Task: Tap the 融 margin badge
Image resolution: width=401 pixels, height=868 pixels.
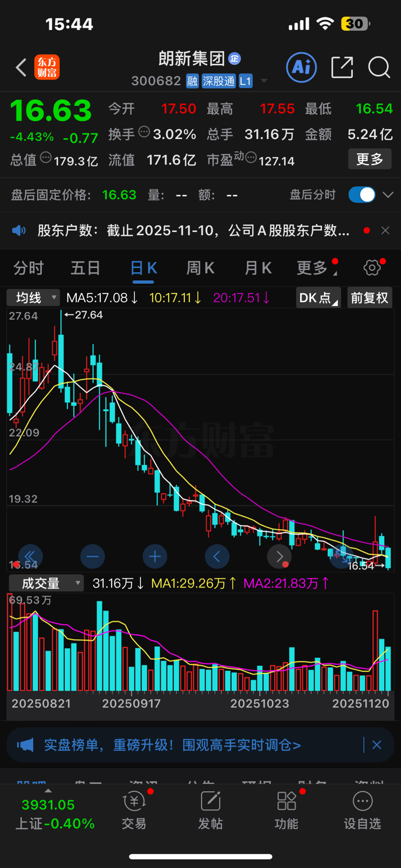Action: point(192,81)
